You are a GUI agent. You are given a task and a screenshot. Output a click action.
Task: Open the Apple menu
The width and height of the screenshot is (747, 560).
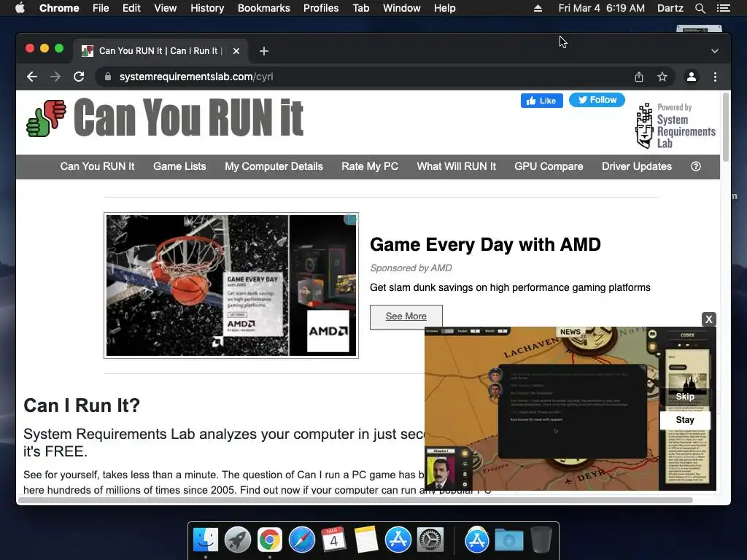20,8
